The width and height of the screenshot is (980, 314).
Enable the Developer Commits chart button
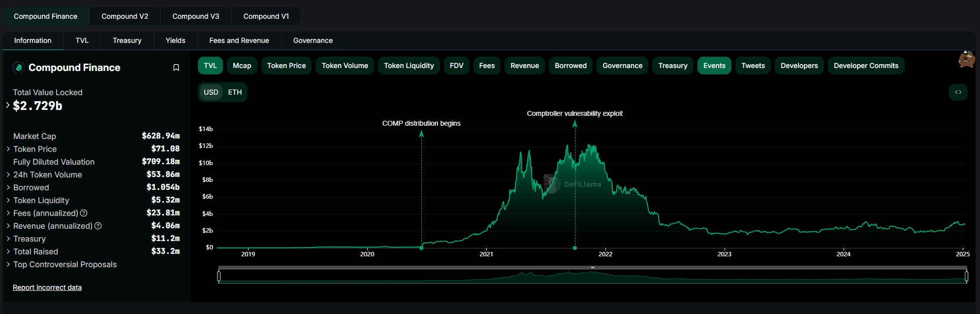tap(865, 66)
